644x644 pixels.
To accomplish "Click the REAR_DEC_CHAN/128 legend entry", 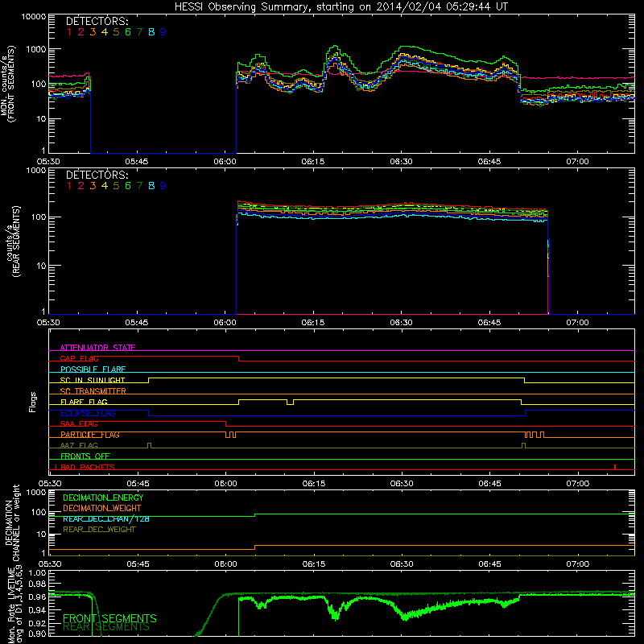I will click(106, 518).
